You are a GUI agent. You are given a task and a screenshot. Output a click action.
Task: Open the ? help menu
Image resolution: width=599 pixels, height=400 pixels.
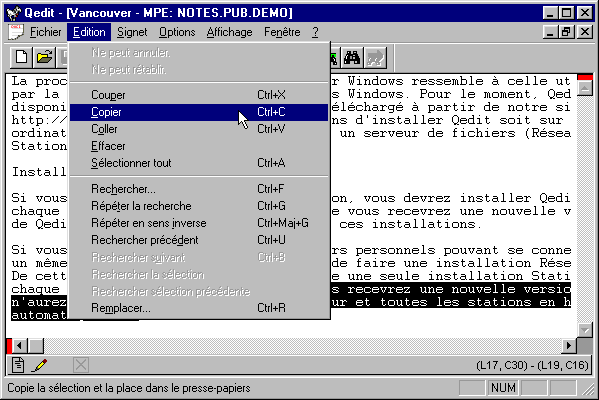point(315,32)
